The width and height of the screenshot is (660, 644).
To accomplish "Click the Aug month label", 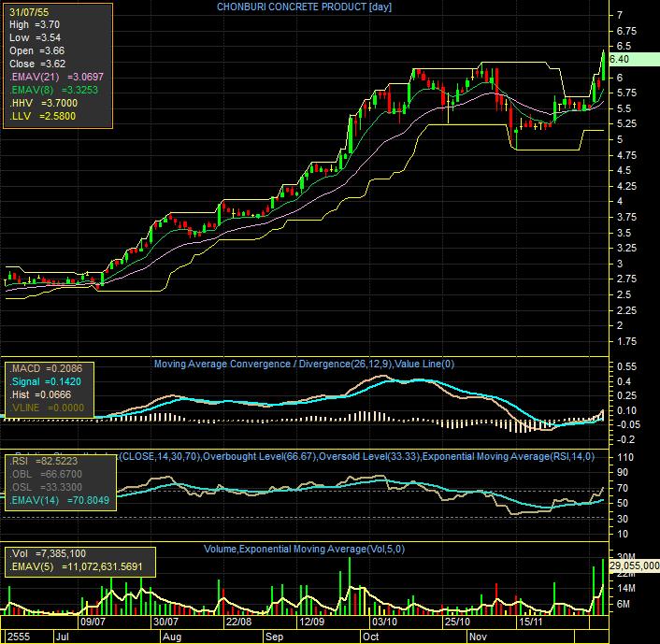I will point(172,637).
